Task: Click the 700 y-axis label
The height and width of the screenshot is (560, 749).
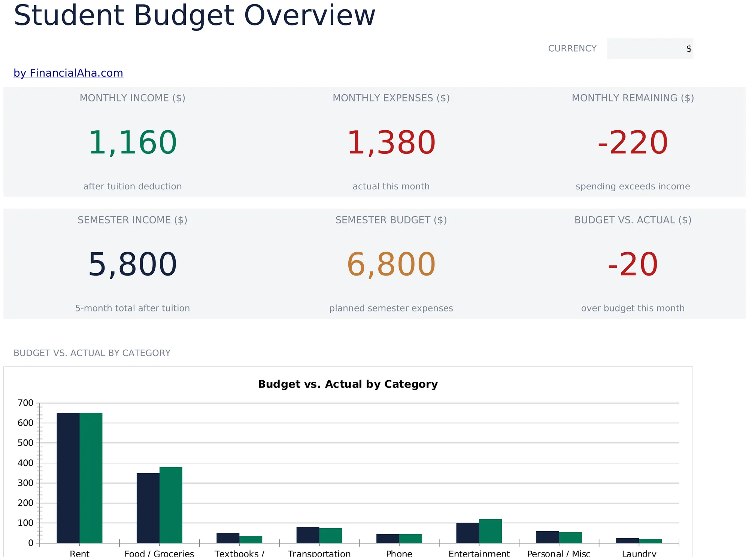Action: coord(25,403)
